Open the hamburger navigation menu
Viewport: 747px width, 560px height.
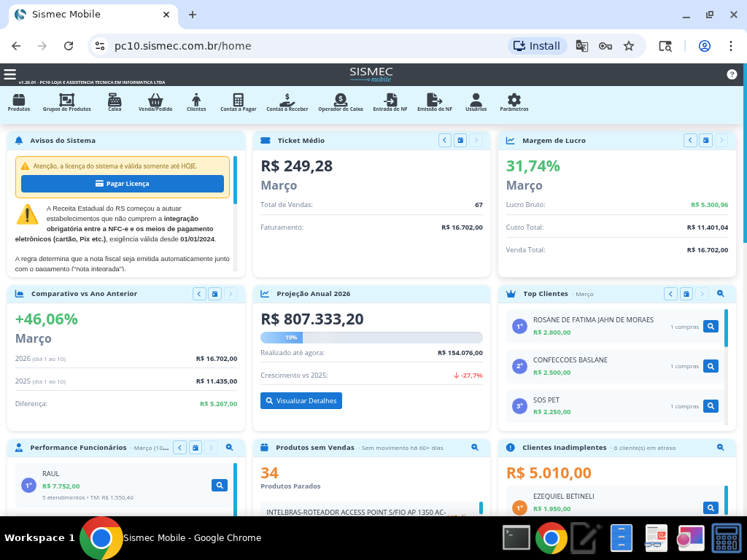(9, 74)
